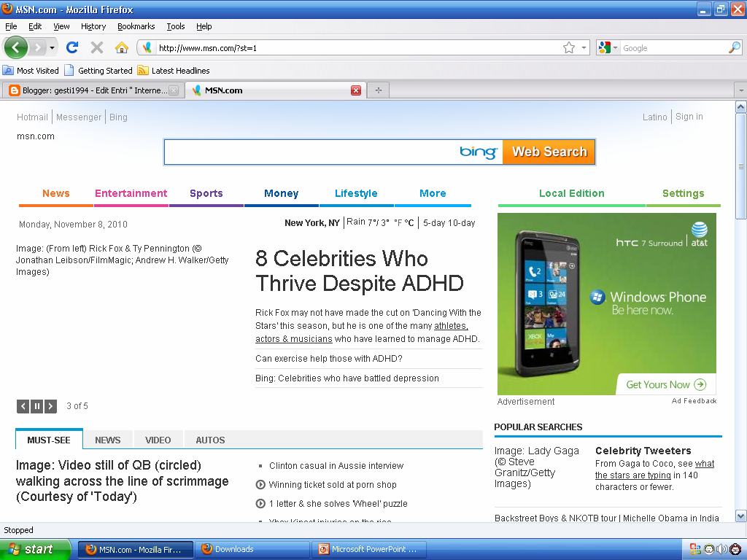Open the Getting Started bookmark
Screen dimensions: 747x560
point(98,71)
